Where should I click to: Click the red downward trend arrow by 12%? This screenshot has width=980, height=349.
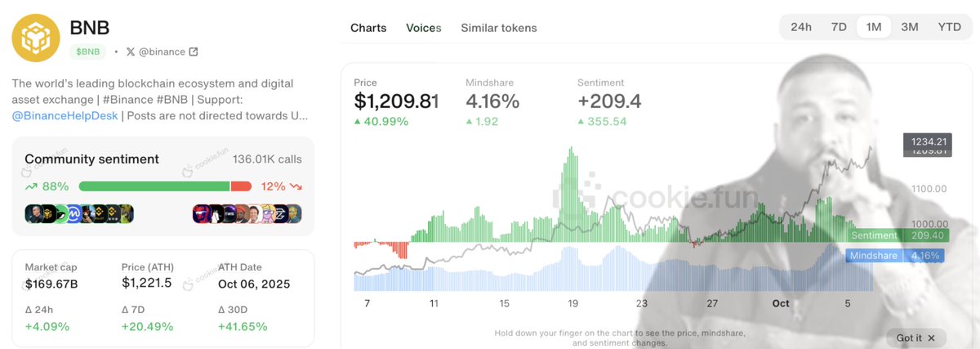[295, 186]
